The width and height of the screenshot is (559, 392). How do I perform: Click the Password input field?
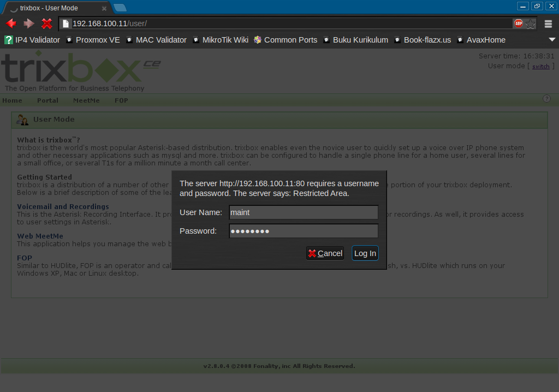coord(304,231)
